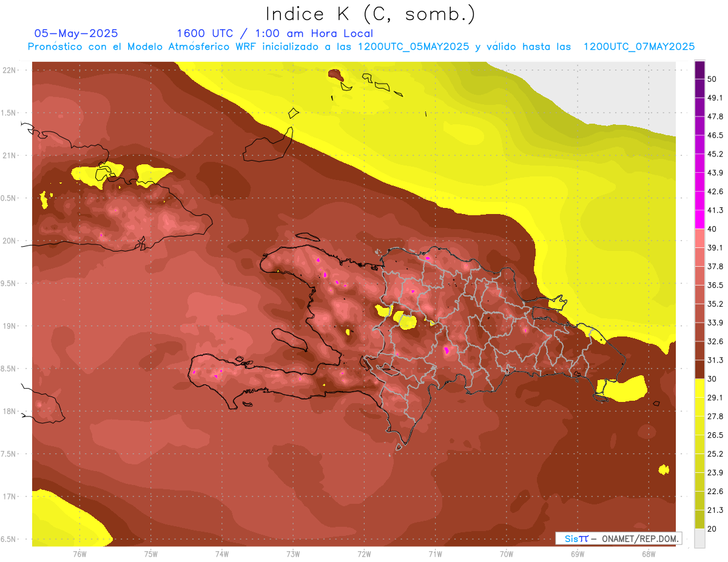The height and width of the screenshot is (562, 728).
Task: Click the '68W' longitude label
Action: [x=649, y=554]
